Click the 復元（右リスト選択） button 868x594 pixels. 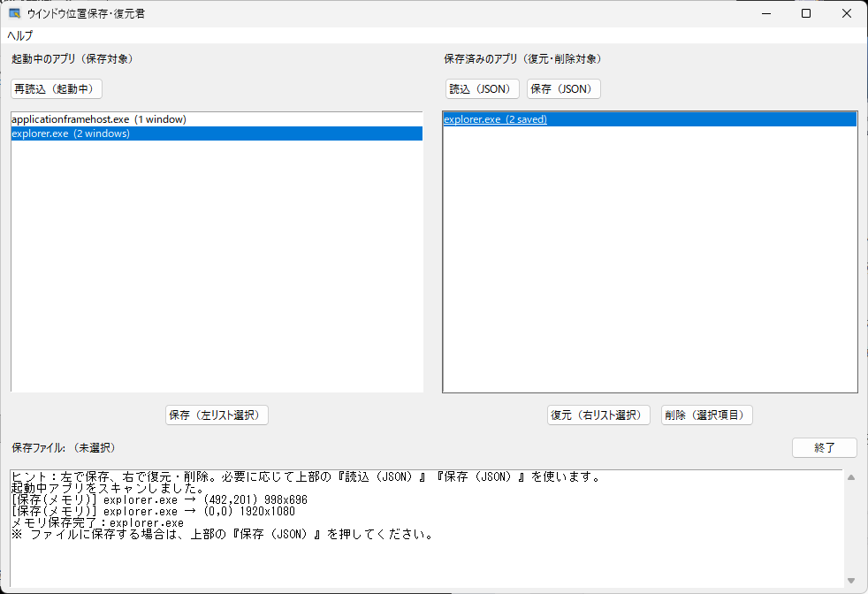598,415
